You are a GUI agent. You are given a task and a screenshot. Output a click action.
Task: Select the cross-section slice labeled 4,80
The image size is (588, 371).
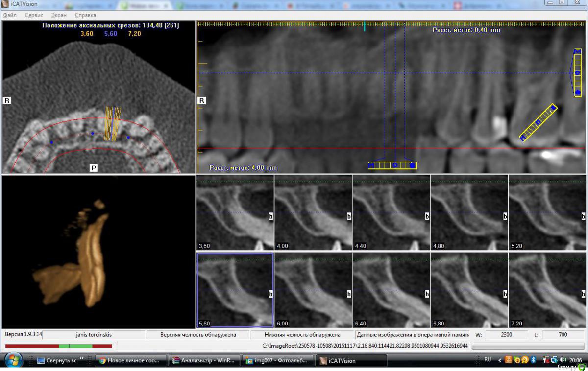click(x=469, y=212)
